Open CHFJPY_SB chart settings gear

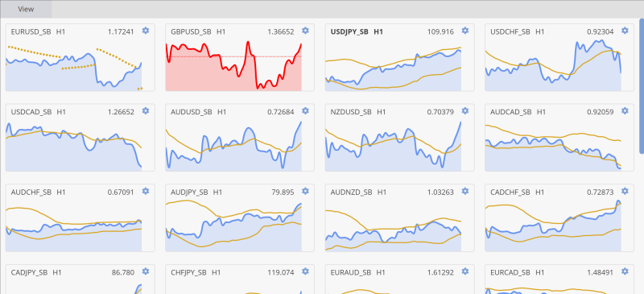pos(305,271)
